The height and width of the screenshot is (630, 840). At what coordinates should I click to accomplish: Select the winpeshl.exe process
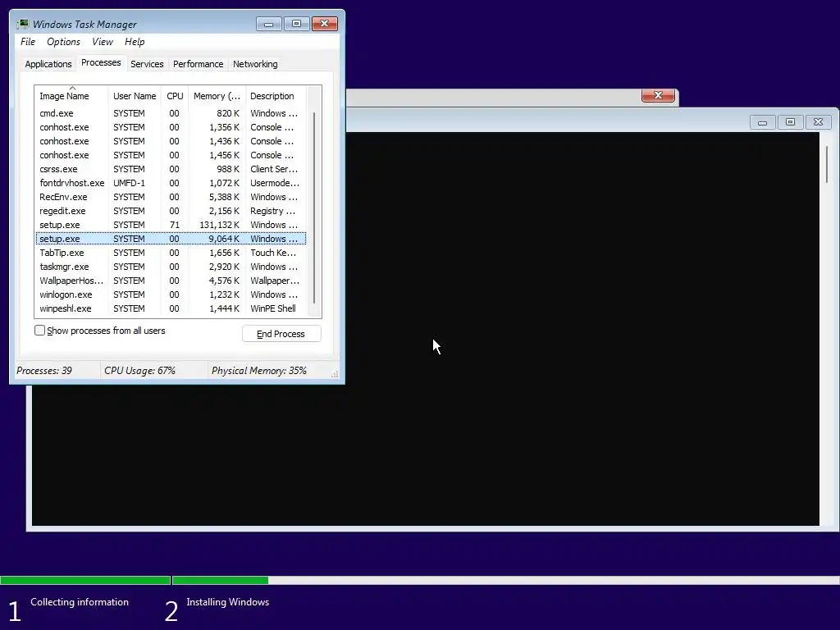tap(171, 308)
